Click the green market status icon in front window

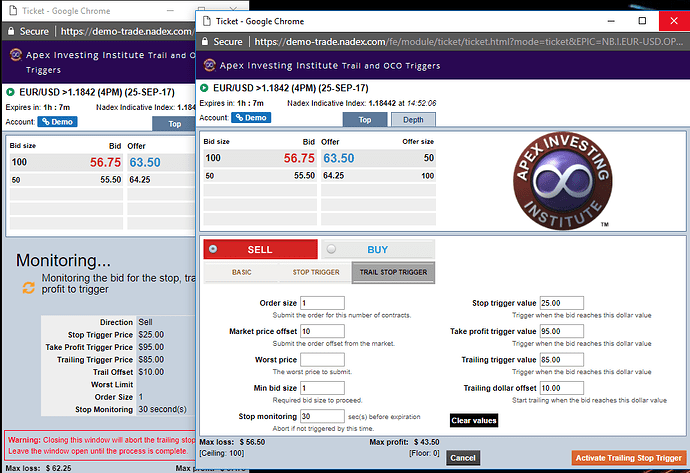tap(204, 88)
